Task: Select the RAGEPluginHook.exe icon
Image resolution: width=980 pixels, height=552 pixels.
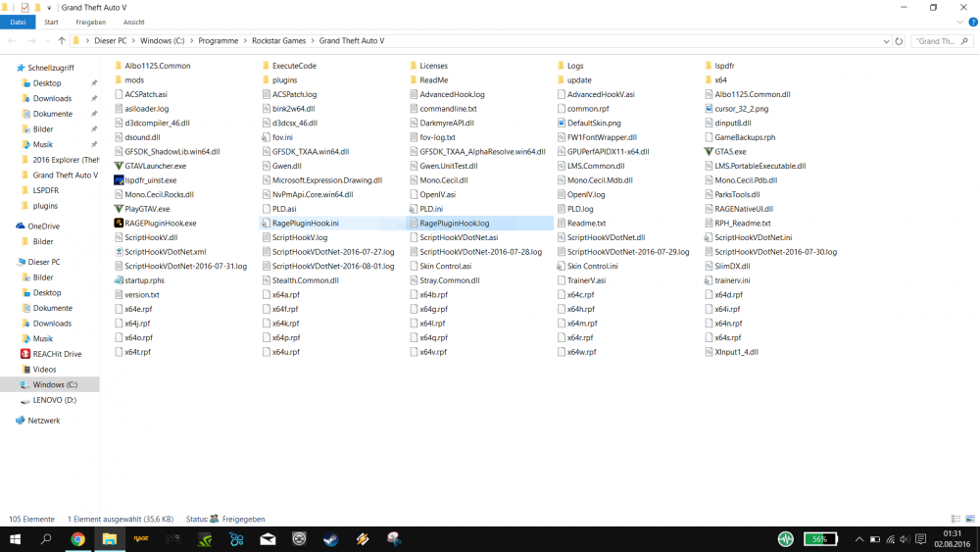Action: 119,224
